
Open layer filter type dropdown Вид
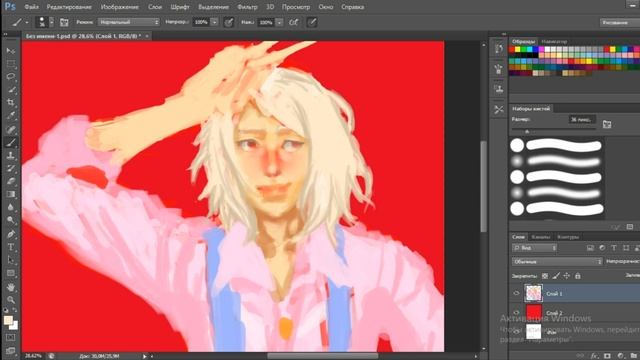click(x=535, y=248)
